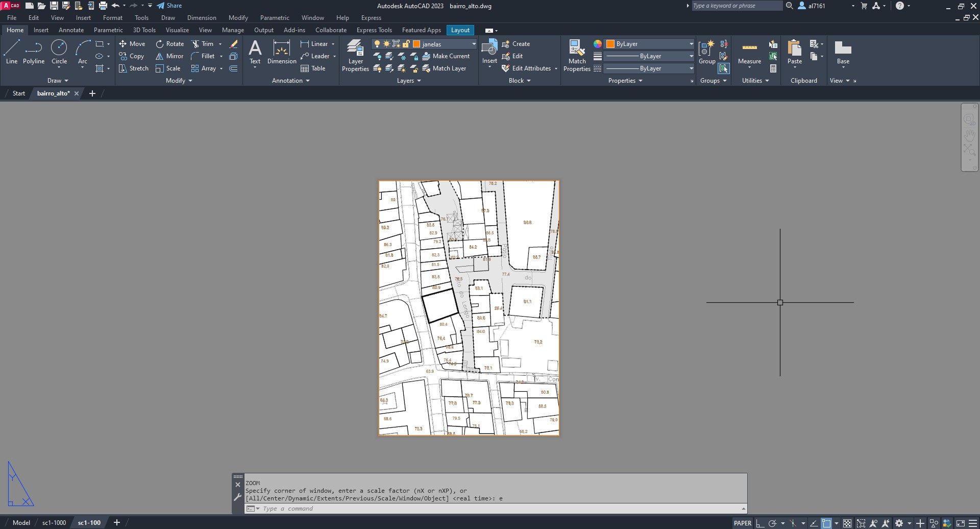Open the janelas layer dropdown
This screenshot has width=980, height=529.
(x=473, y=44)
